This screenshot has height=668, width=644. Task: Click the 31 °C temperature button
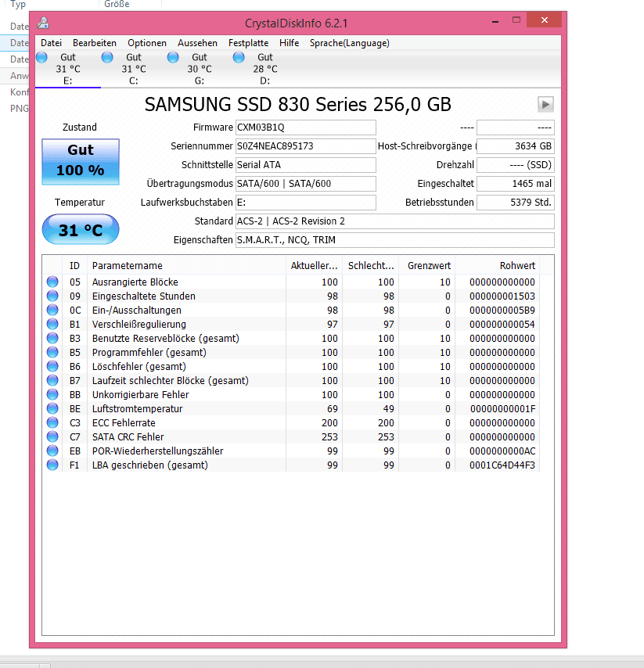pyautogui.click(x=81, y=230)
